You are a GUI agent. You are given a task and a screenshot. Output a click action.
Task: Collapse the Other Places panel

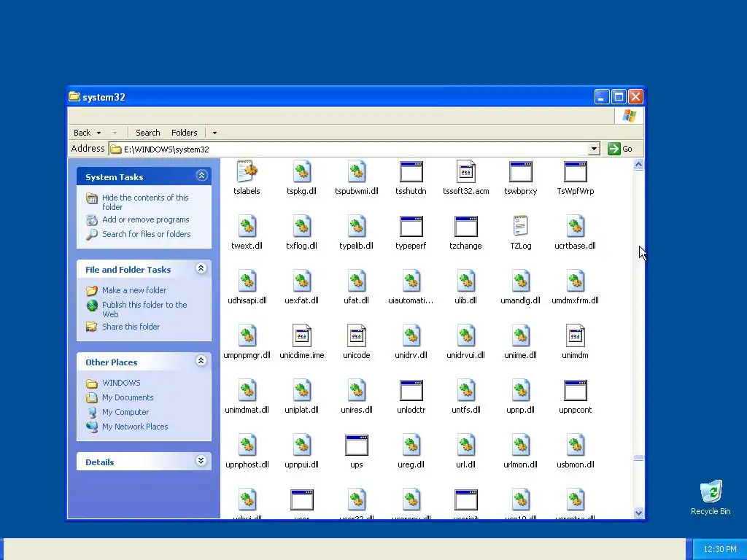click(201, 361)
